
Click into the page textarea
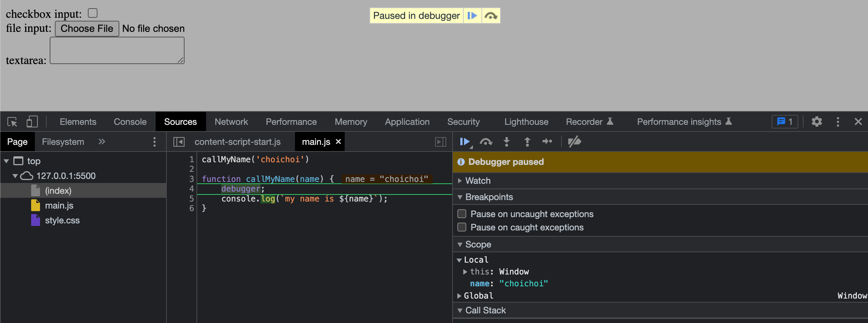click(x=117, y=50)
